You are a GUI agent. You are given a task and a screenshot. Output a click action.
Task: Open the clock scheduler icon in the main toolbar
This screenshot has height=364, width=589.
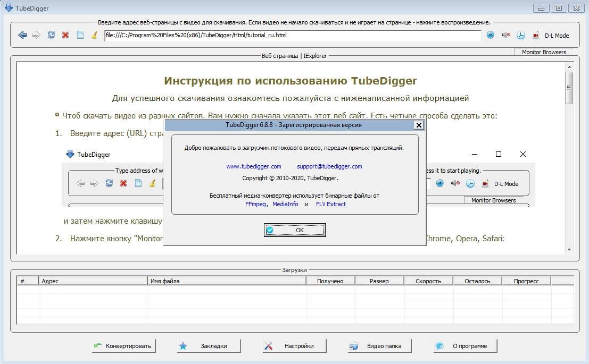coord(521,35)
